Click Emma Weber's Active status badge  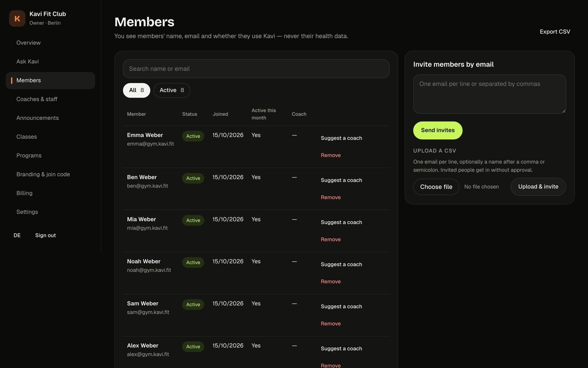pos(193,136)
